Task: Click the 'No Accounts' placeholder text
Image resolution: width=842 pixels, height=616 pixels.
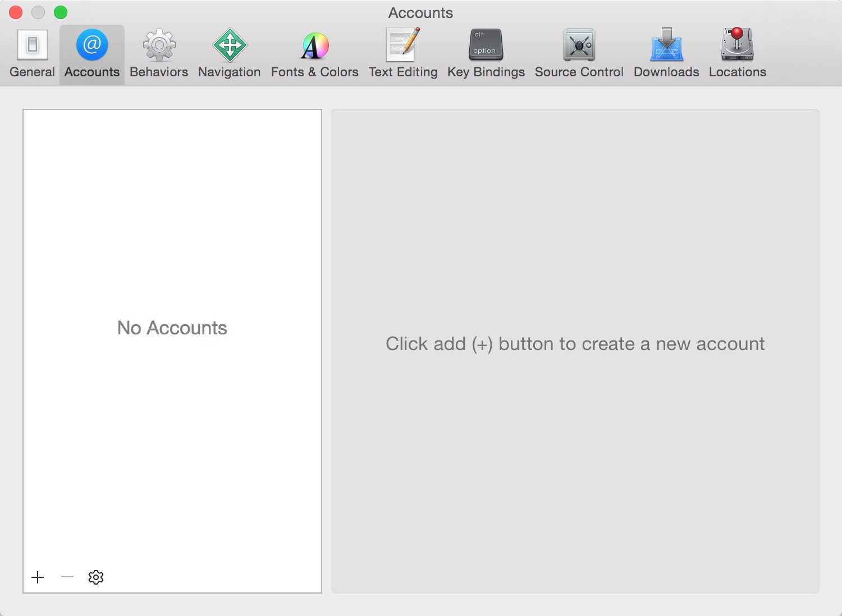Action: coord(172,328)
